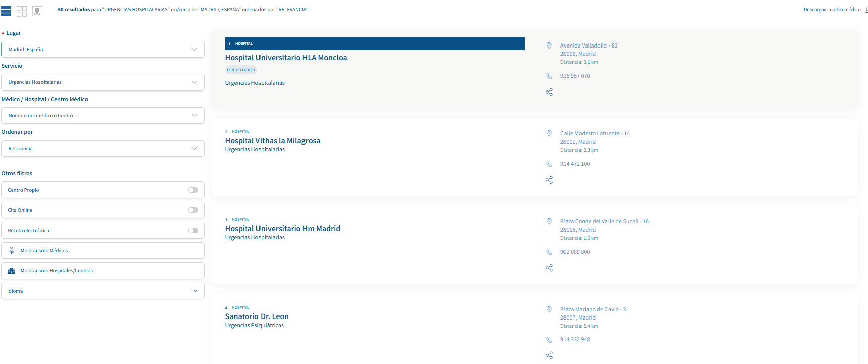868x364 pixels.
Task: Switch to grid view icon
Action: (22, 11)
